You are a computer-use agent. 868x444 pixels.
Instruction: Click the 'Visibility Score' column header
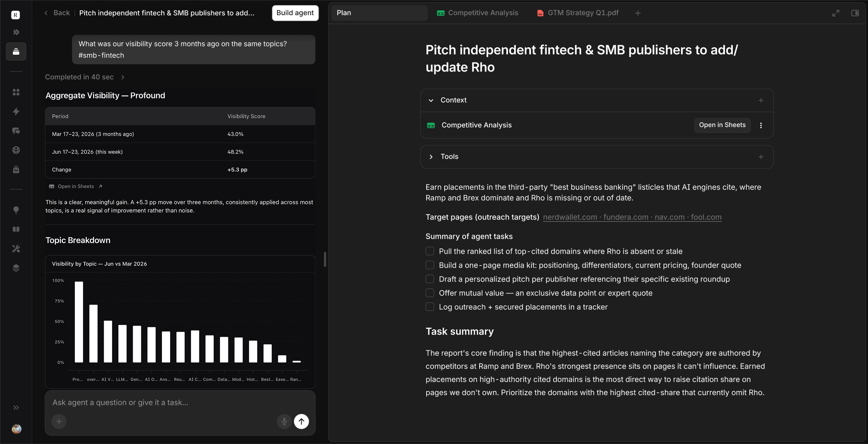[x=246, y=116]
